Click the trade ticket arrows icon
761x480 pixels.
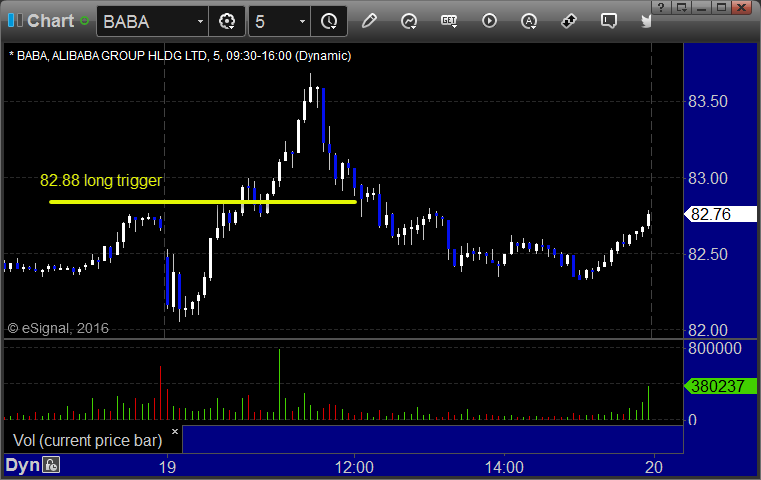pos(569,21)
